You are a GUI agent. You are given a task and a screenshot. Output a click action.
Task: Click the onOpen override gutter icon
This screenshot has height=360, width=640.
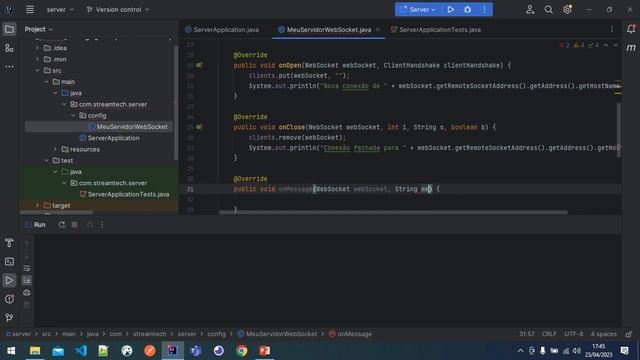(x=199, y=65)
